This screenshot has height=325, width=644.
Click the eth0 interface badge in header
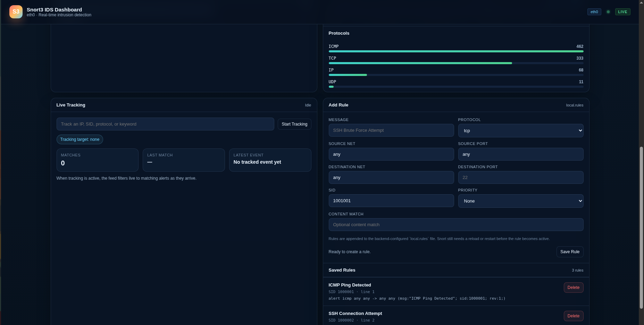(x=594, y=11)
